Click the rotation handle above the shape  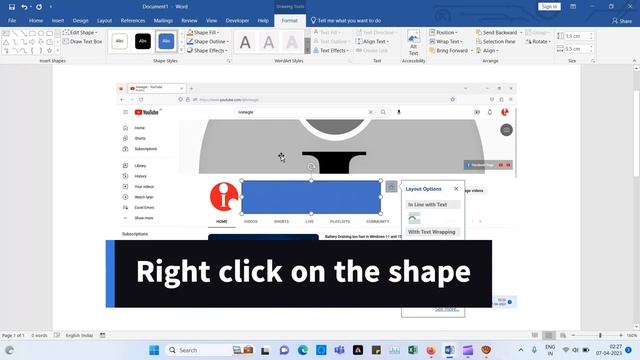[311, 167]
